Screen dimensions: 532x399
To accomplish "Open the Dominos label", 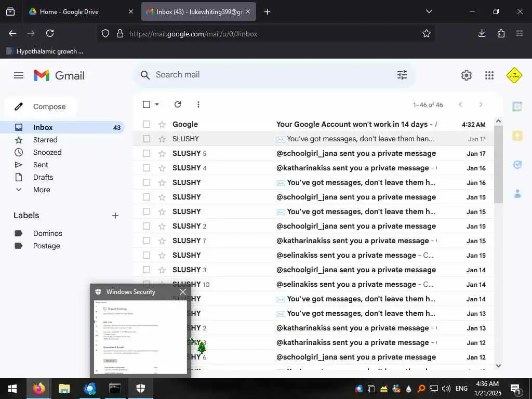I will click(x=47, y=233).
